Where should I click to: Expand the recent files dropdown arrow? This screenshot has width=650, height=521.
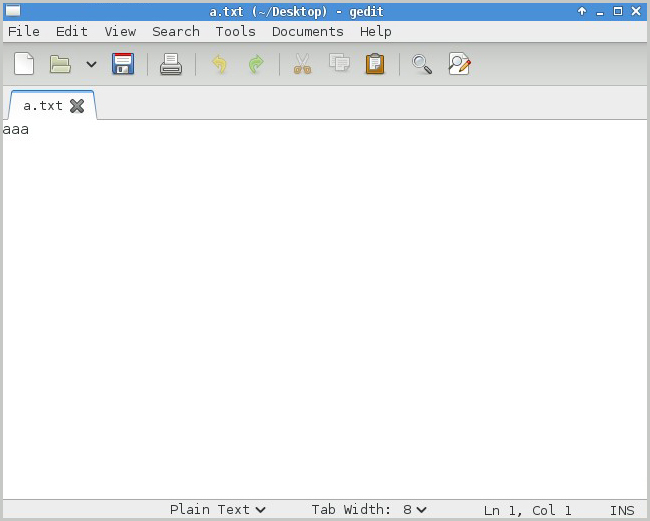point(91,64)
